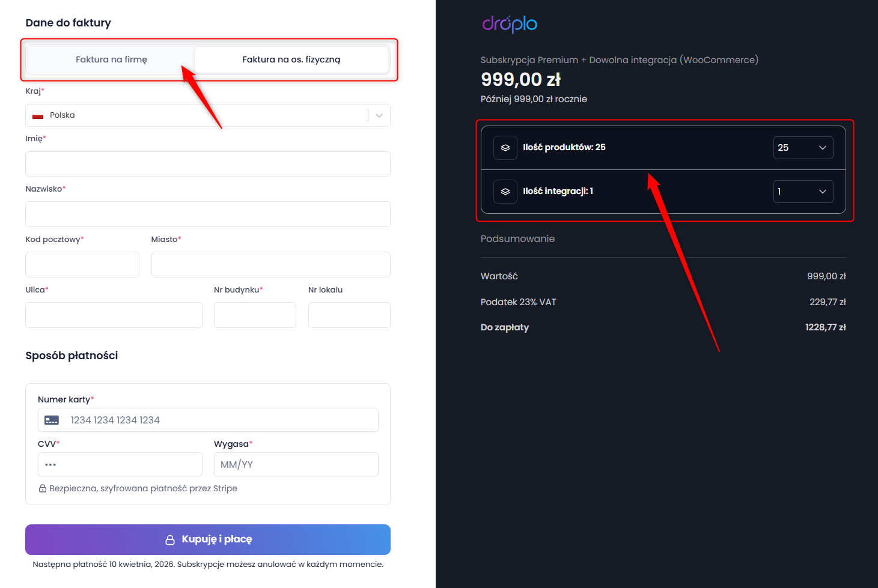The height and width of the screenshot is (588, 878).
Task: Open the Kraj country dropdown chevron
Action: tap(379, 115)
